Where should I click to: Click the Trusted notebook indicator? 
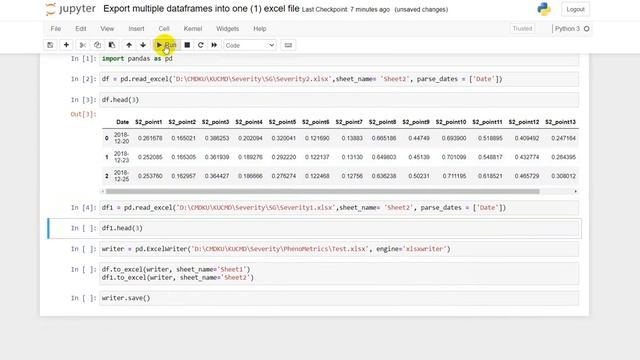522,29
